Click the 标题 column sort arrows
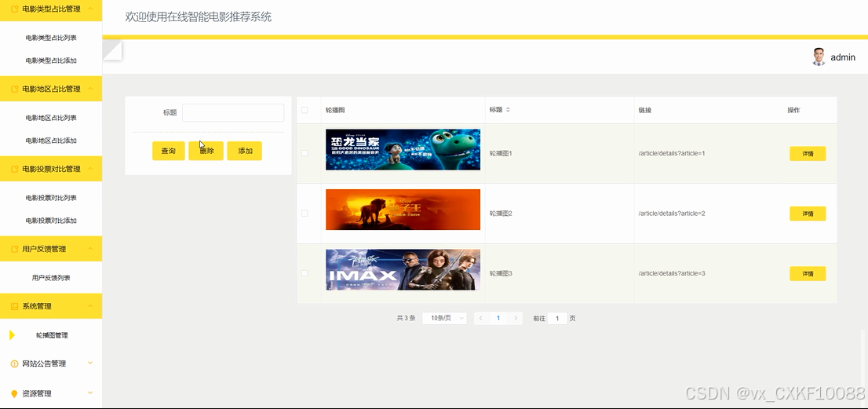 (508, 110)
